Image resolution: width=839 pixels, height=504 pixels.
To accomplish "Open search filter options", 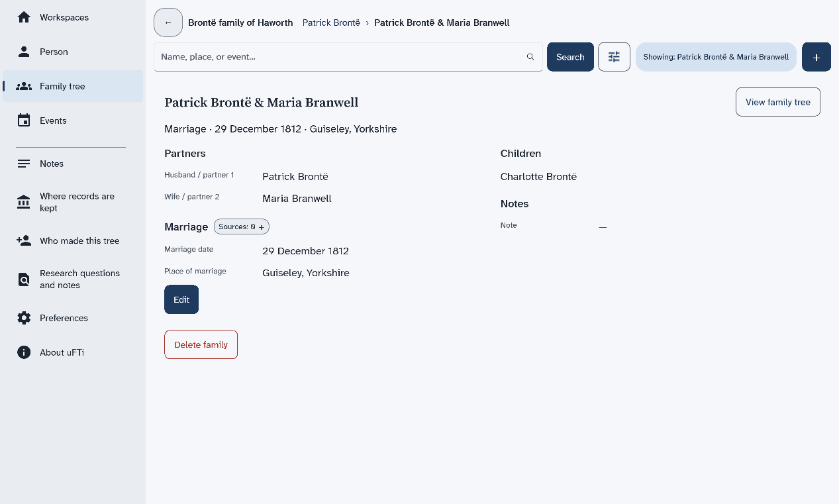I will coord(614,57).
